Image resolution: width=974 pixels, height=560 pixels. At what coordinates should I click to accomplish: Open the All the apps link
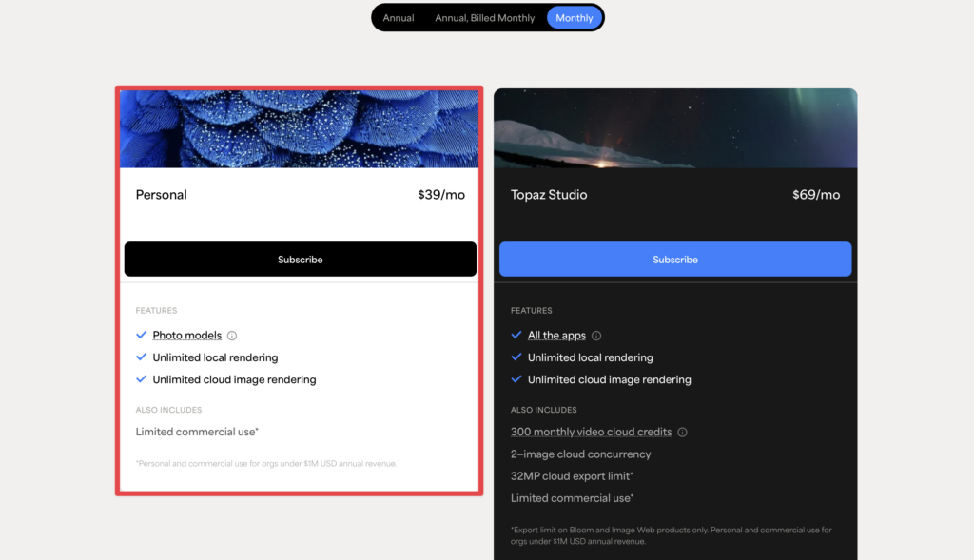pyautogui.click(x=556, y=336)
